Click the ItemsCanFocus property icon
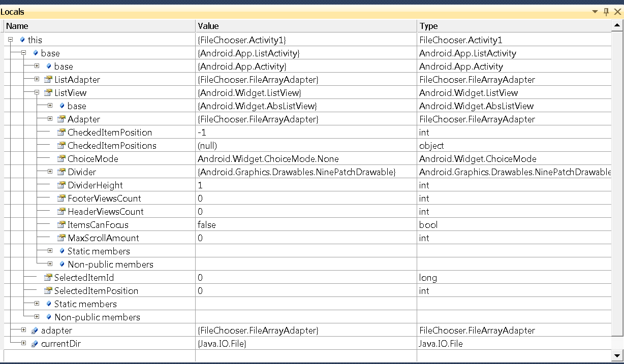 pyautogui.click(x=61, y=225)
